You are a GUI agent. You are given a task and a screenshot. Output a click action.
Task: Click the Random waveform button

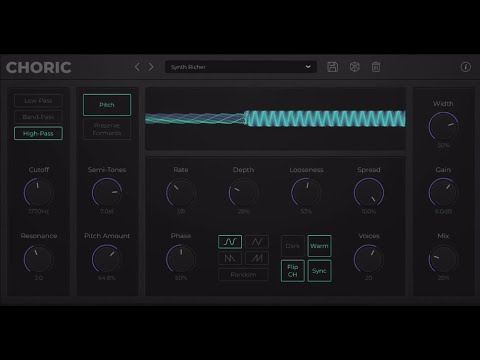pyautogui.click(x=243, y=275)
